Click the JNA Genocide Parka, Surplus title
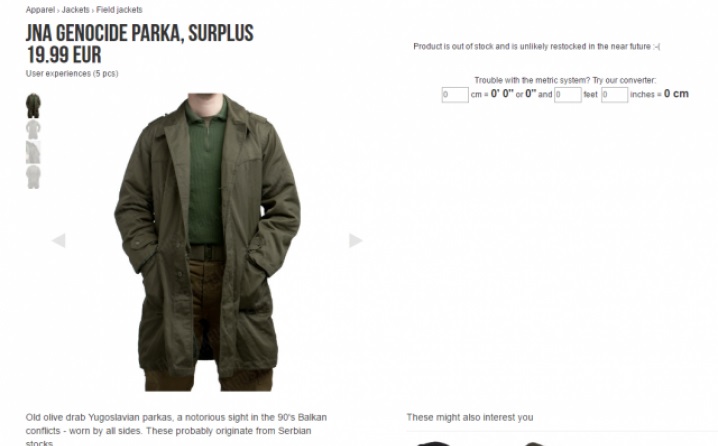Image resolution: width=718 pixels, height=446 pixels. (140, 33)
